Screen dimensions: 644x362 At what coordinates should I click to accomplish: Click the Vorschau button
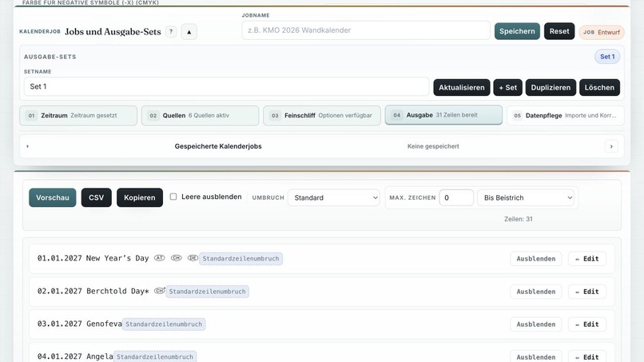coord(53,197)
